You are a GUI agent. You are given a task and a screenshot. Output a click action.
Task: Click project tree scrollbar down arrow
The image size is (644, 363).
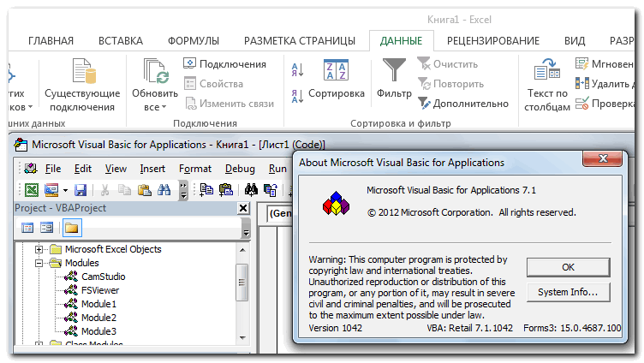click(242, 338)
